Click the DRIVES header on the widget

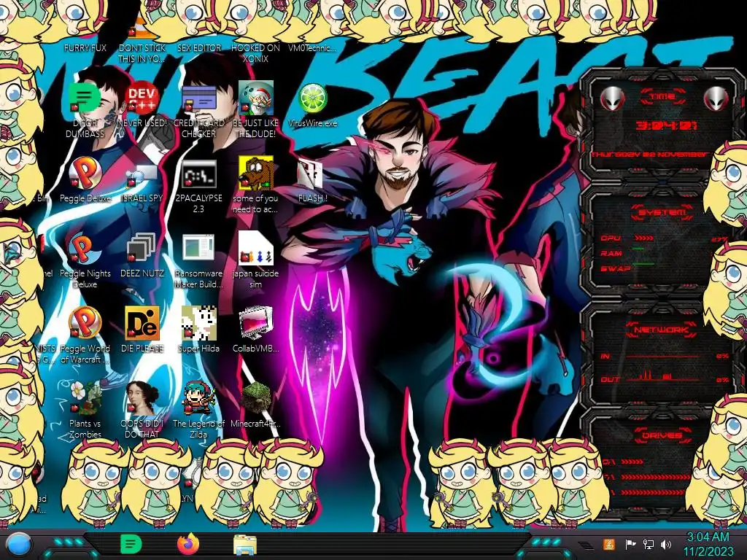click(x=662, y=435)
